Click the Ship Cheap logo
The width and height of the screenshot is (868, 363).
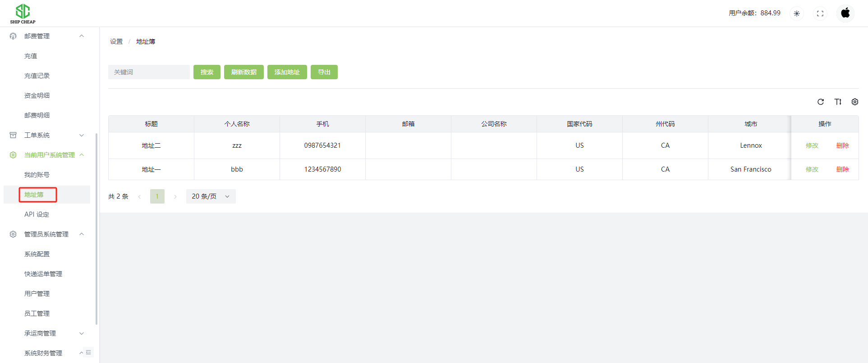tap(23, 14)
